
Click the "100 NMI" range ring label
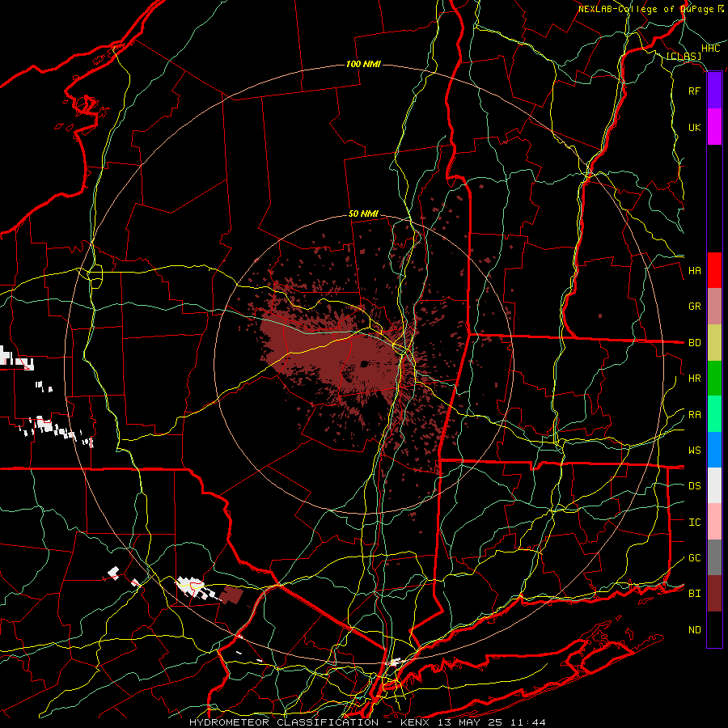363,64
